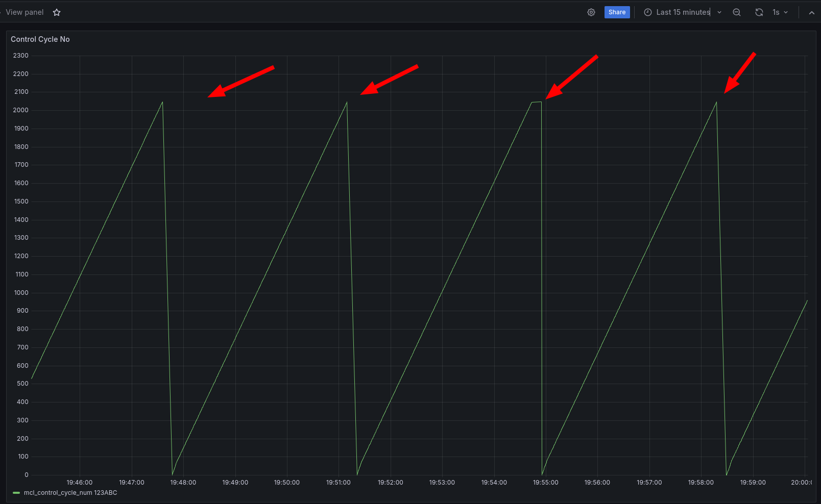Expand time range chevron next to picker
Screen dimensions: 821x504
click(x=719, y=12)
